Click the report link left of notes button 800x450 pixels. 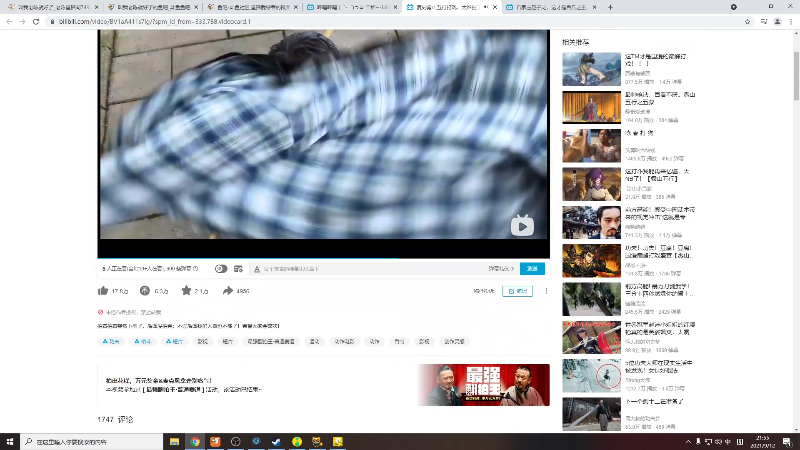(484, 291)
